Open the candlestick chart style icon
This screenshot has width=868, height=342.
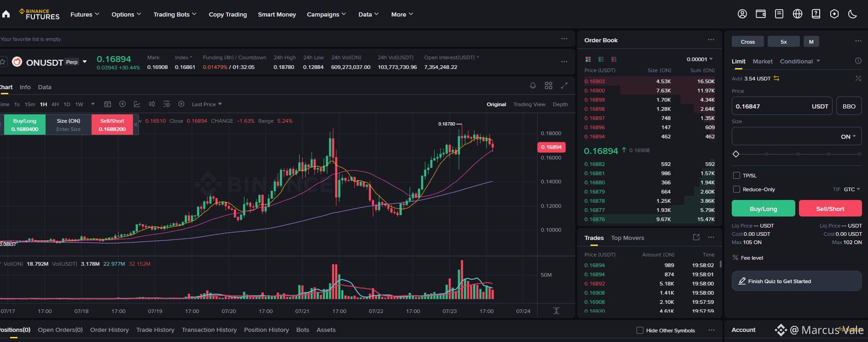tap(152, 104)
